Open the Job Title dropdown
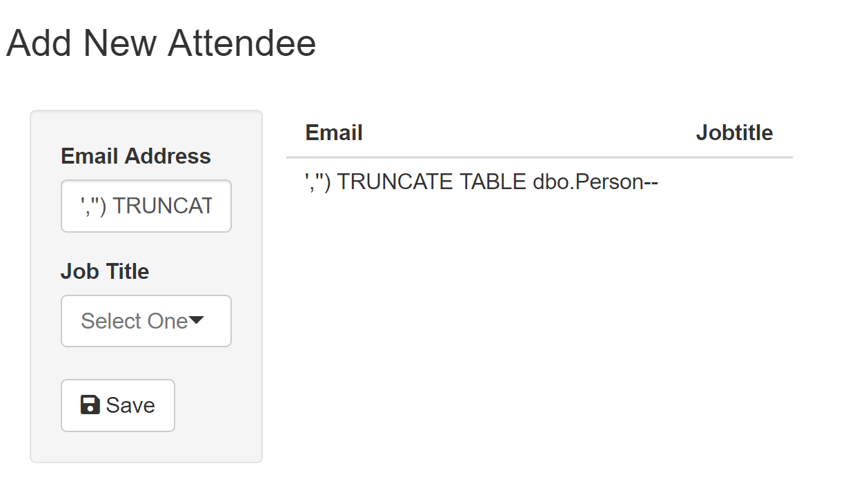 146,321
